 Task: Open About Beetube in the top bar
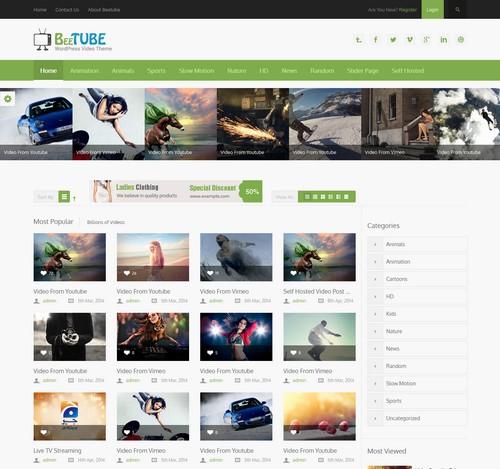coord(104,10)
